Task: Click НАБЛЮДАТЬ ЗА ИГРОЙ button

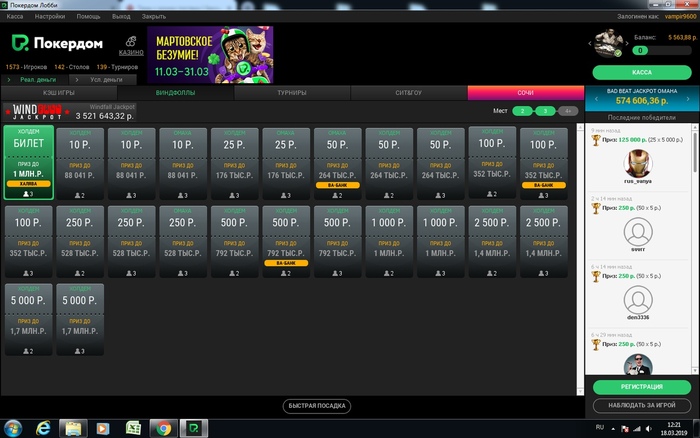Action: [642, 405]
